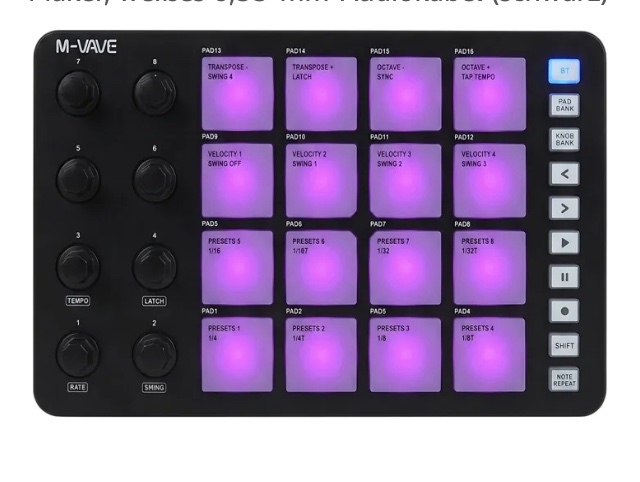The width and height of the screenshot is (640, 482).
Task: Trigger the PRESETS 8 1/32T pad
Action: [x=489, y=268]
